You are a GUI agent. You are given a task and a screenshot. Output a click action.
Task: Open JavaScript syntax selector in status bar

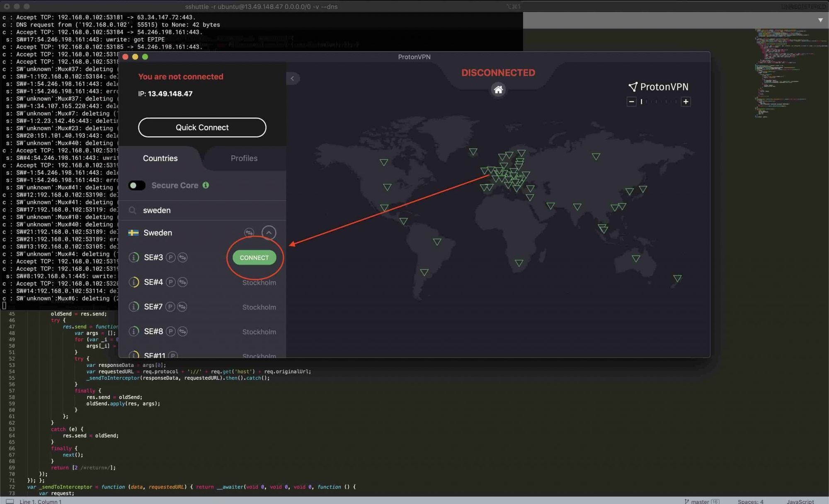[800, 501]
